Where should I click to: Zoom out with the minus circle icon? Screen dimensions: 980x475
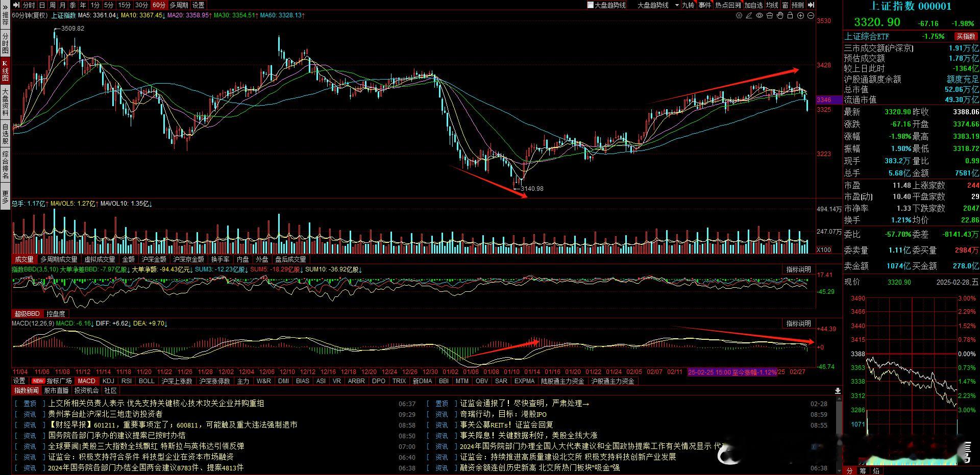pyautogui.click(x=810, y=16)
